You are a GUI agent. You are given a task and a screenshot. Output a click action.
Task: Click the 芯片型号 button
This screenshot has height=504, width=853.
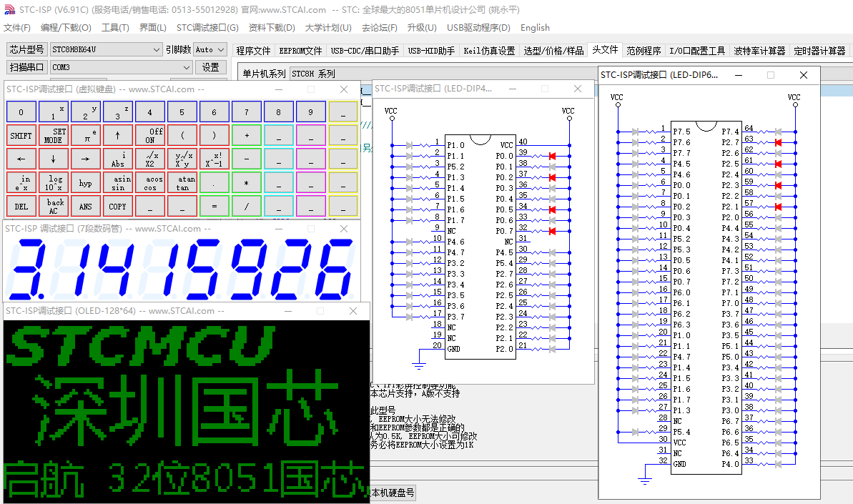point(26,49)
